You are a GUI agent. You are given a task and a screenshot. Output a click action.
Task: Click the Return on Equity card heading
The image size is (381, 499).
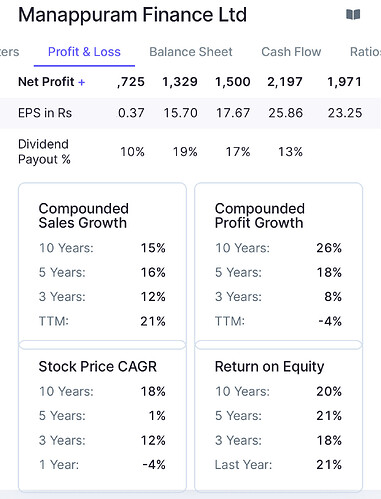(x=269, y=367)
